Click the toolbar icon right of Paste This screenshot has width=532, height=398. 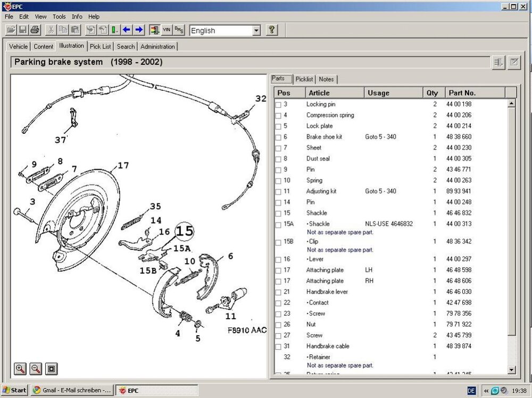[x=90, y=30]
